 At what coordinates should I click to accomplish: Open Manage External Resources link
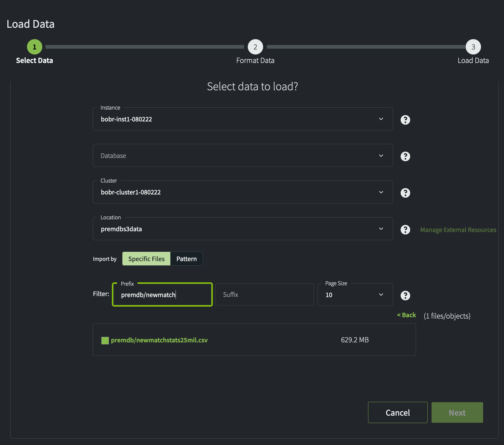click(458, 230)
